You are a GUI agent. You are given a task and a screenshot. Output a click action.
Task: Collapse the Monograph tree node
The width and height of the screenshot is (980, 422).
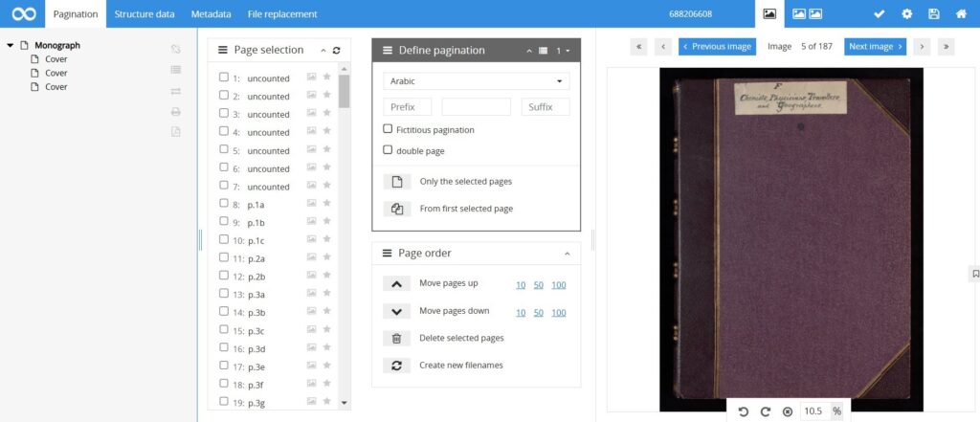point(10,46)
